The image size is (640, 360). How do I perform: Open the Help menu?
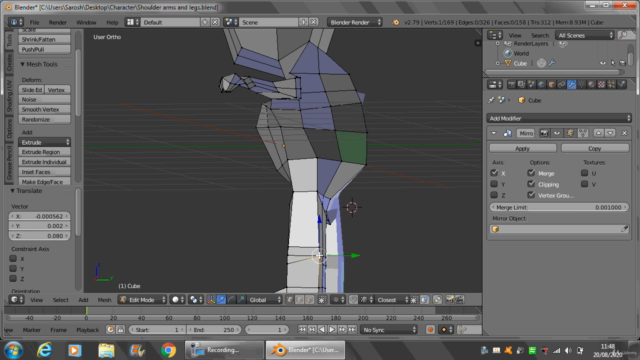112,22
